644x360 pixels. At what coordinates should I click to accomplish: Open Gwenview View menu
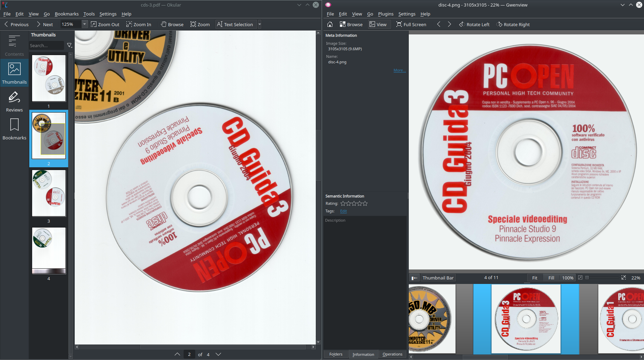[x=357, y=14]
